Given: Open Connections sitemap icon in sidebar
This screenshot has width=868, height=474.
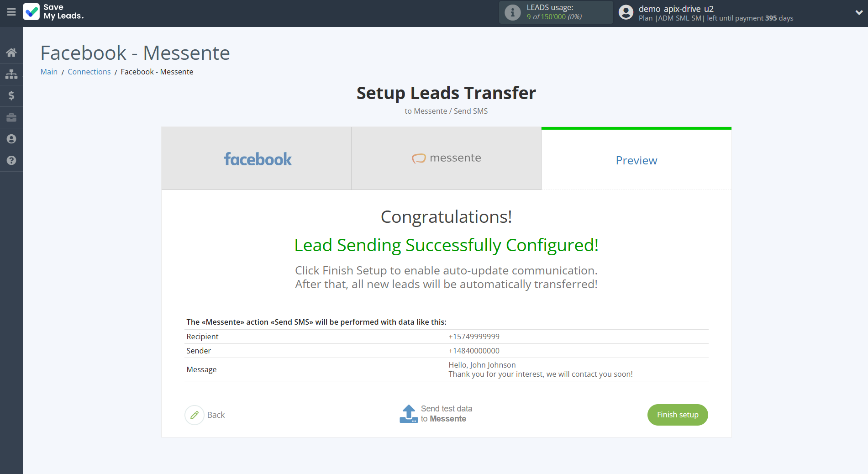Looking at the screenshot, I should pos(11,74).
